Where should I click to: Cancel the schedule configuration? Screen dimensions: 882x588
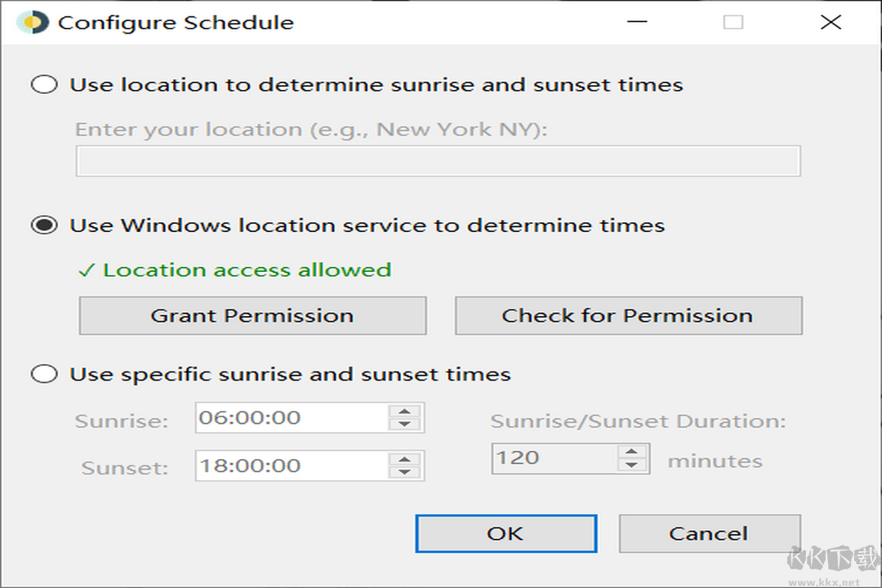click(709, 534)
